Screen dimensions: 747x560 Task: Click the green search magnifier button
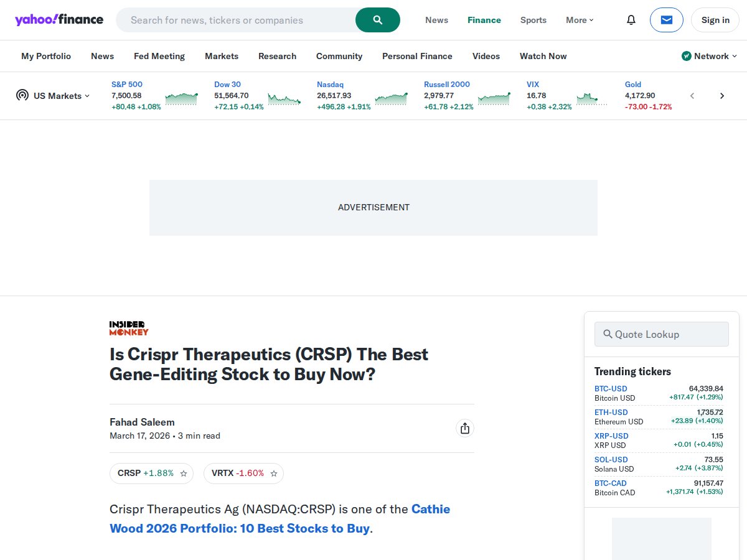(378, 20)
